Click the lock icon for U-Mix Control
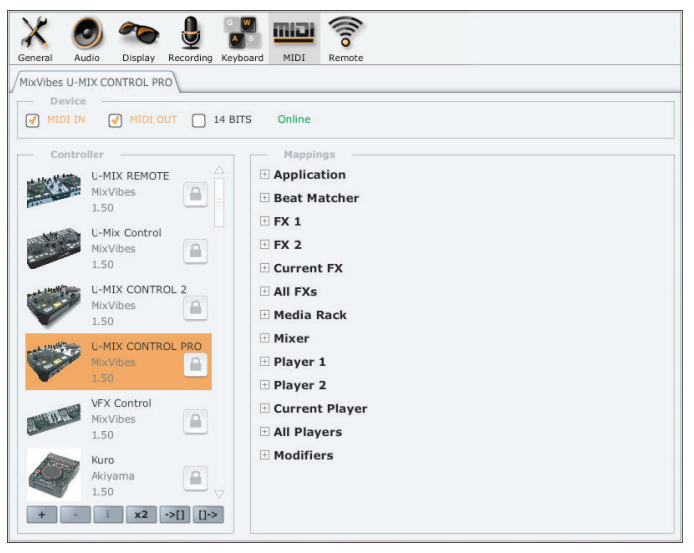 (x=196, y=251)
